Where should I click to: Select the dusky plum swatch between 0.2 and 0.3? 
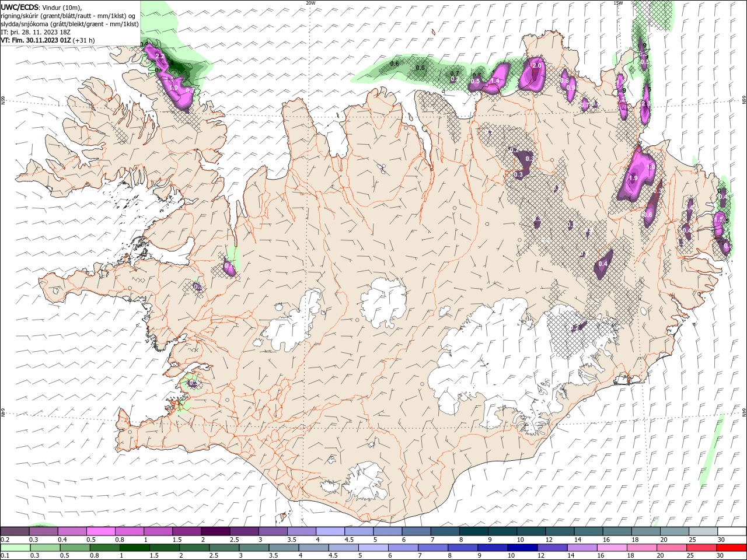click(x=15, y=531)
